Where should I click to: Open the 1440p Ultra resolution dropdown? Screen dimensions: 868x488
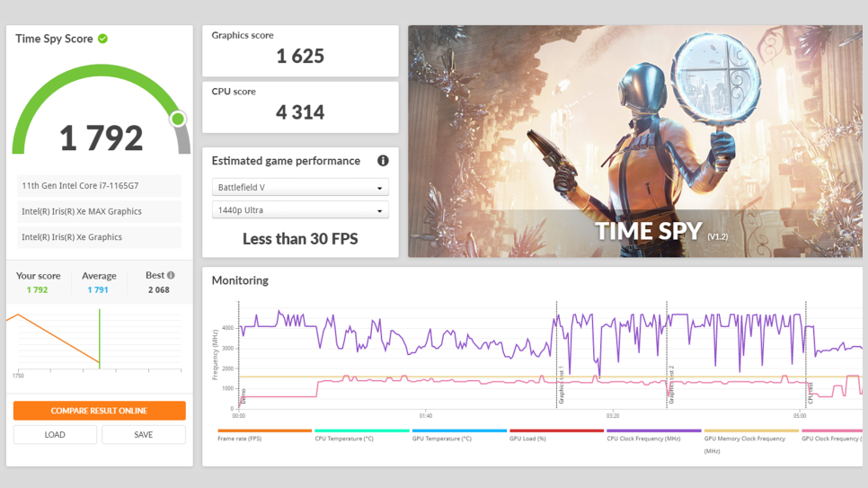(300, 210)
